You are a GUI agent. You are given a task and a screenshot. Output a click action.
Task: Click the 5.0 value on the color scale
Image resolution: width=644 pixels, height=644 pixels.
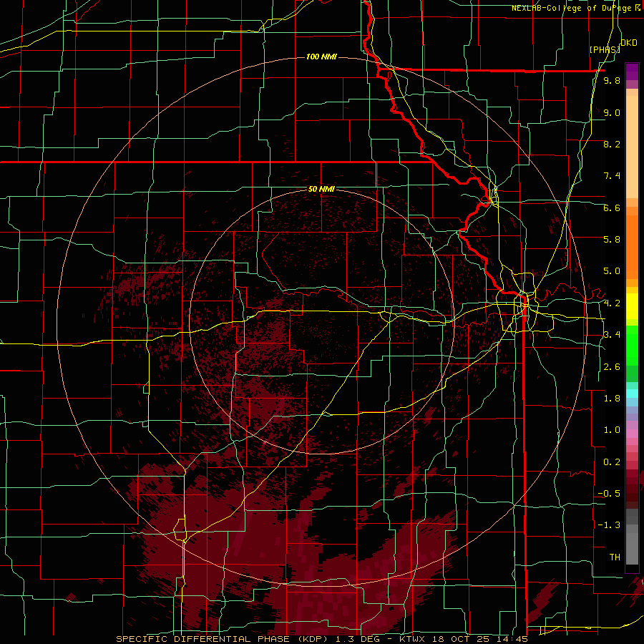[612, 271]
